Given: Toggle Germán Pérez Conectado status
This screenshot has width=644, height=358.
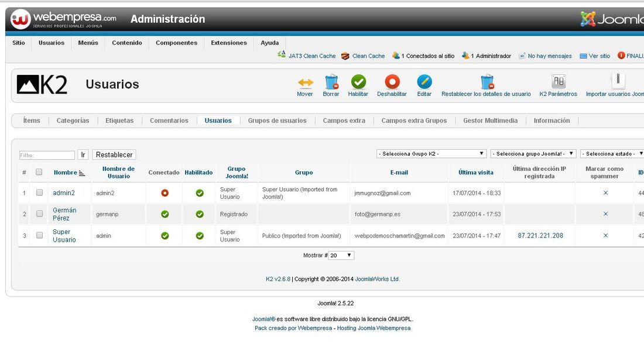Looking at the screenshot, I should coord(165,214).
